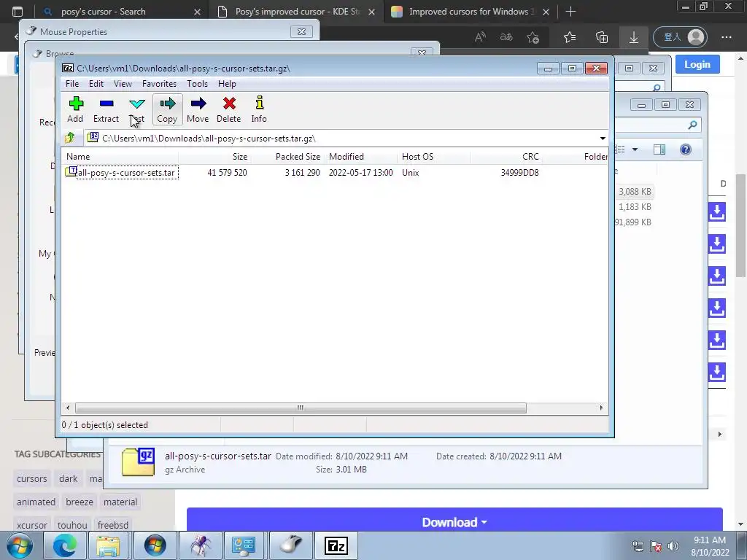This screenshot has width=747, height=560.
Task: Sort by the Name column header
Action: pyautogui.click(x=120, y=157)
